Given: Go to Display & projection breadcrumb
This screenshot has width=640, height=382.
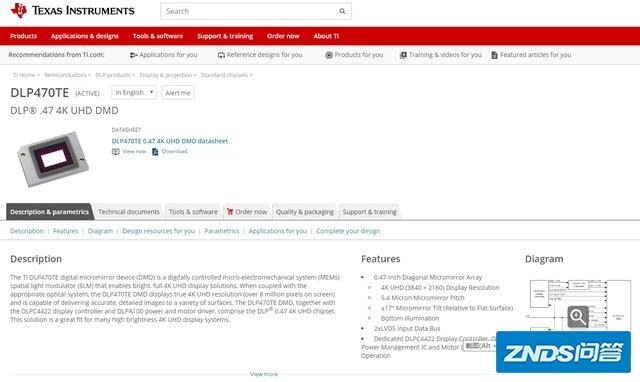Looking at the screenshot, I should pos(165,75).
